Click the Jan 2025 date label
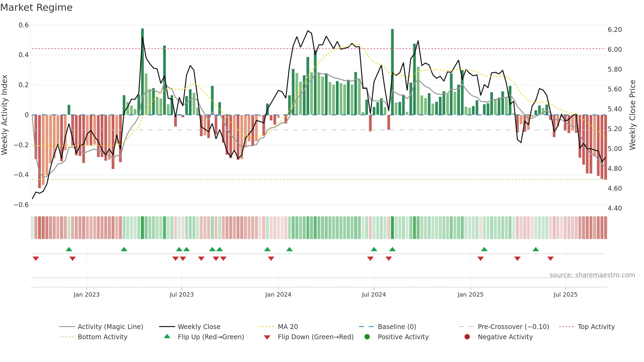 click(470, 294)
